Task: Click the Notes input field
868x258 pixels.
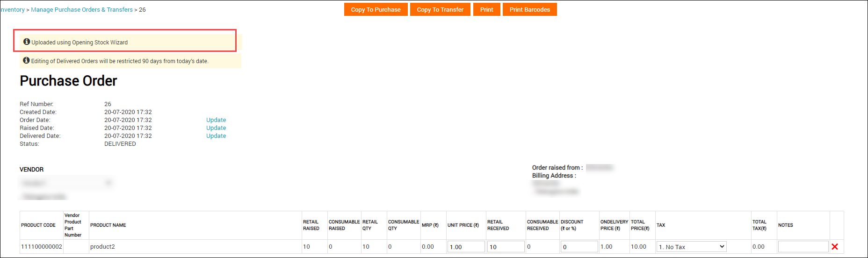Action: pyautogui.click(x=803, y=247)
